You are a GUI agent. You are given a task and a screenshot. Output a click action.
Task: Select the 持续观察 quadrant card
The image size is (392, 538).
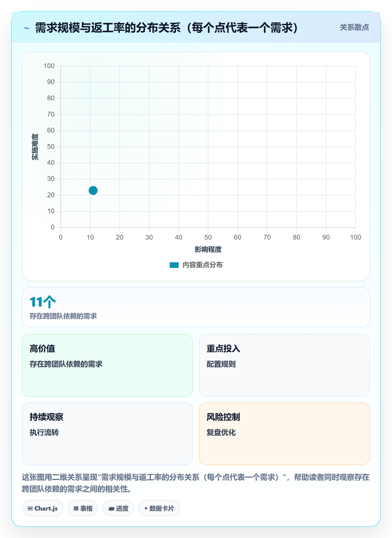click(x=108, y=434)
